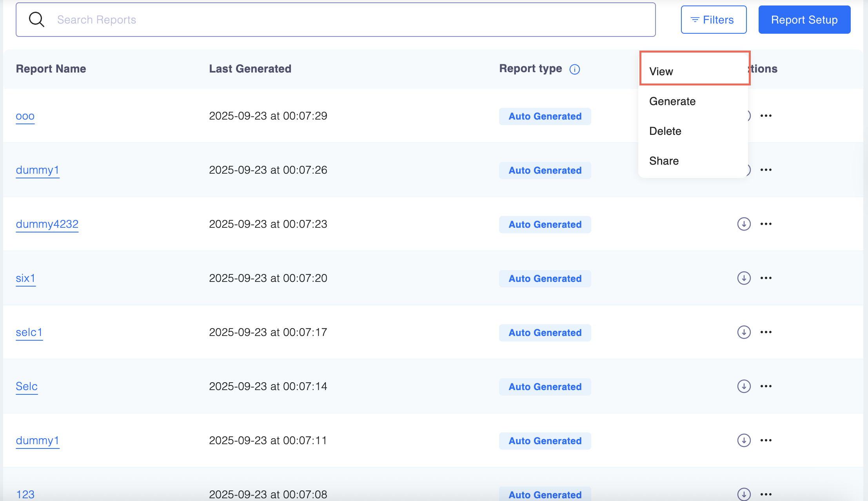Choose Generate in the actions menu

672,101
